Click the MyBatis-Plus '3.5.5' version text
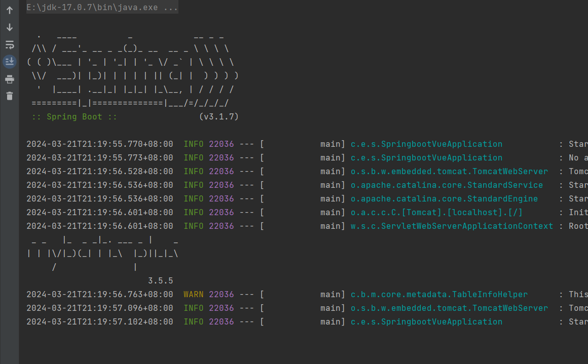The image size is (588, 364). [161, 281]
